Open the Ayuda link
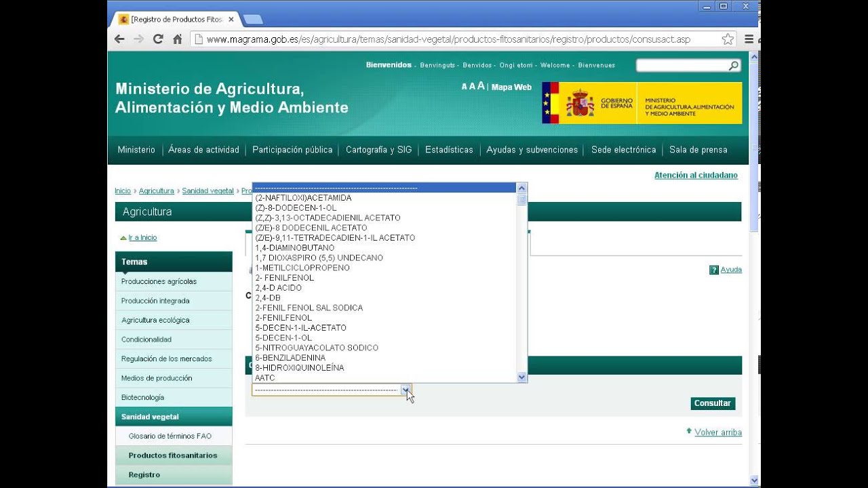 click(731, 270)
